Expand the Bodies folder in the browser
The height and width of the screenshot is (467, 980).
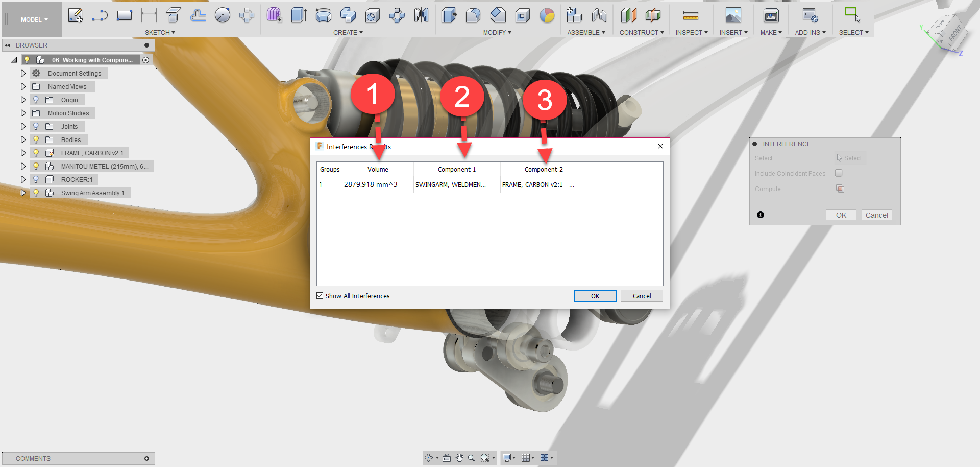[x=23, y=139]
